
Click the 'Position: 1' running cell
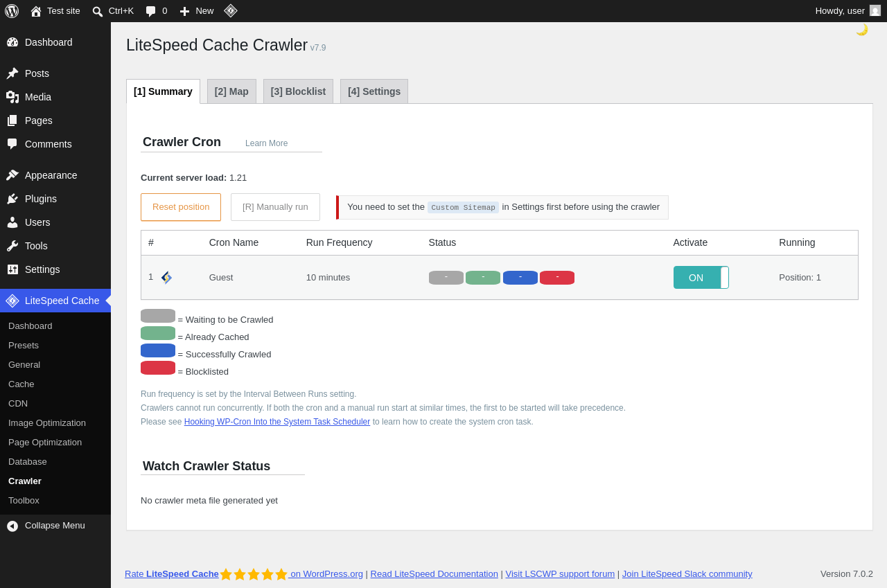[x=800, y=278]
